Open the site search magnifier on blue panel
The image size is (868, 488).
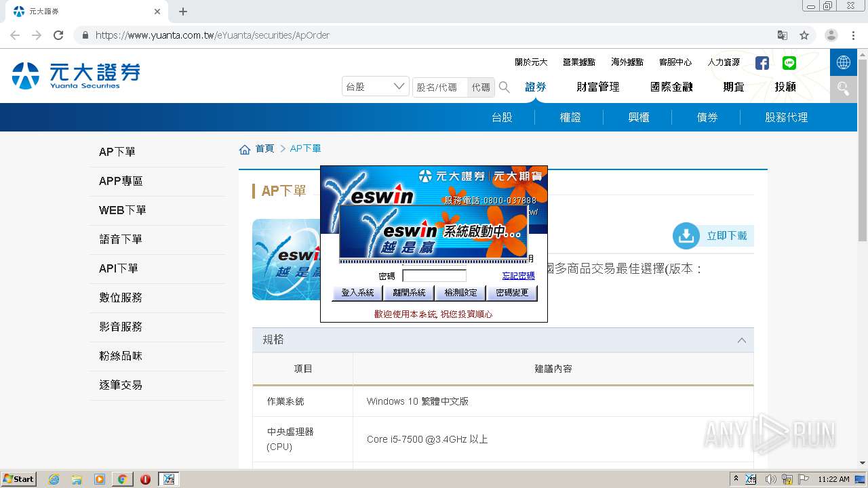click(844, 89)
